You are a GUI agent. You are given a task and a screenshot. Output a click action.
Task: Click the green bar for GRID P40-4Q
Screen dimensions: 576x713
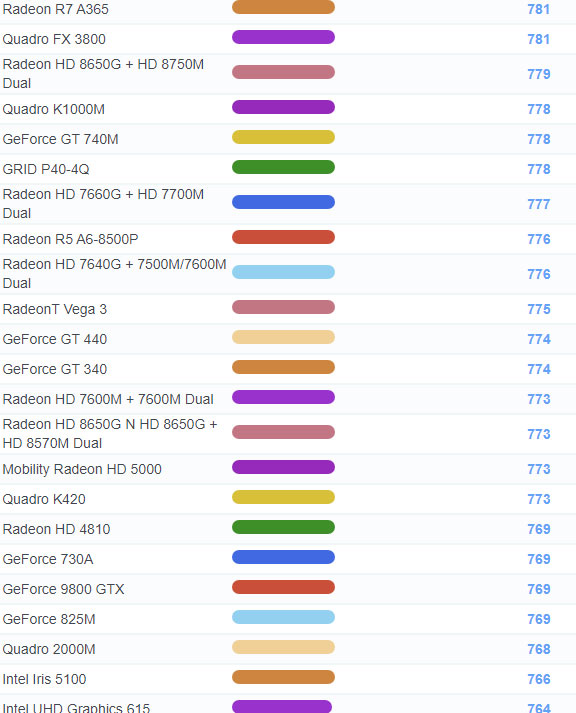click(283, 167)
